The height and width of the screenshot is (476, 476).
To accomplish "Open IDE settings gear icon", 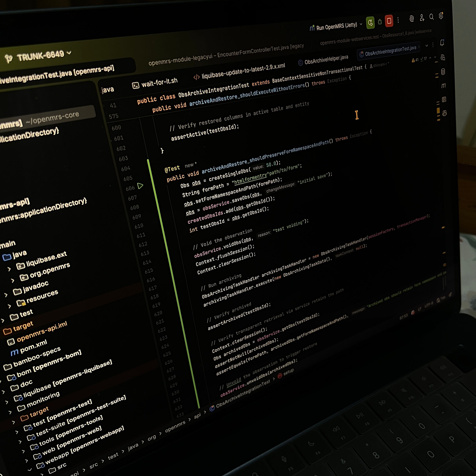I will 441,16.
